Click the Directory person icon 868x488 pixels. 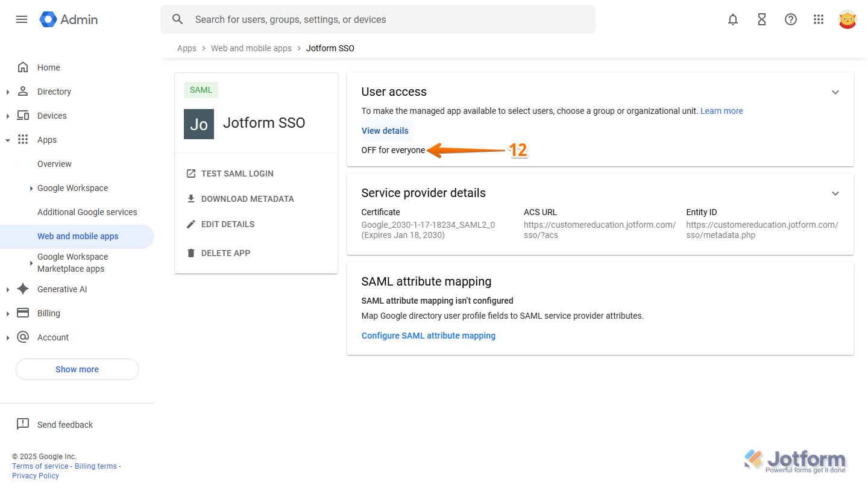click(x=23, y=91)
